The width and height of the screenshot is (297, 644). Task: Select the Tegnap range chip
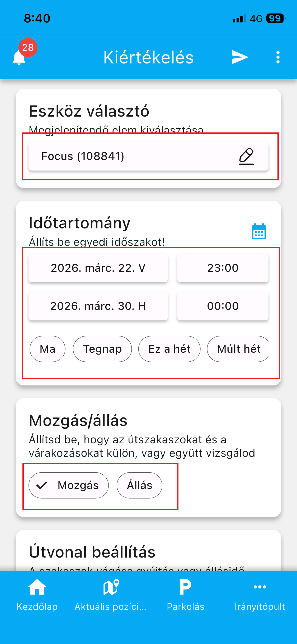click(102, 349)
